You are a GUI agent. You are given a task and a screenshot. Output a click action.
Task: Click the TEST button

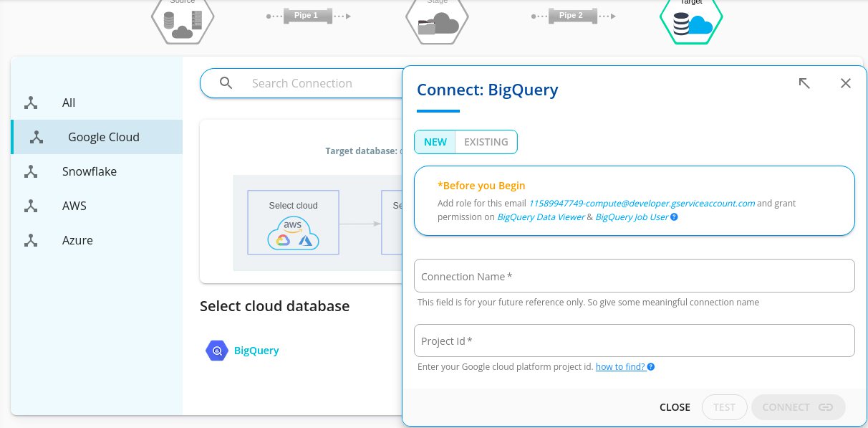pyautogui.click(x=724, y=407)
